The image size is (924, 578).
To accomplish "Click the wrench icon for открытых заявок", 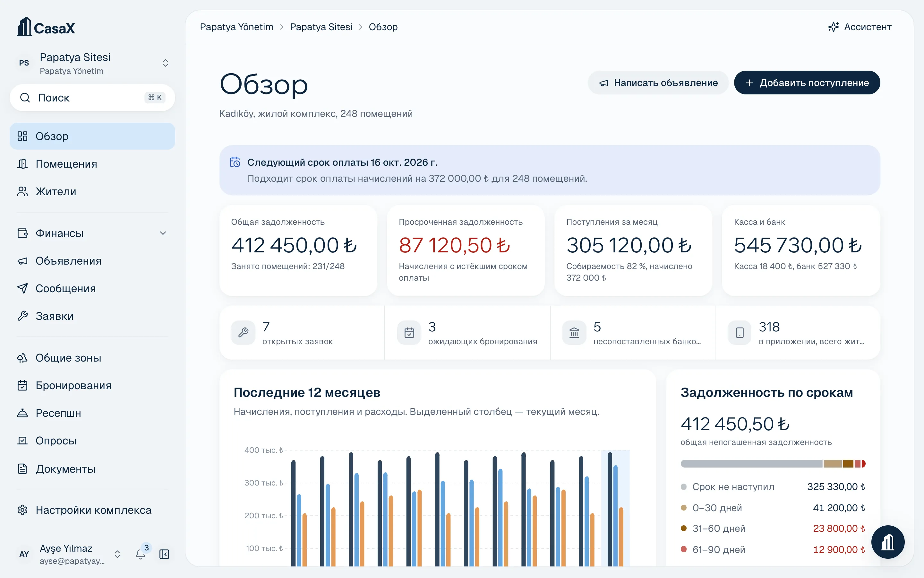I will (x=243, y=333).
